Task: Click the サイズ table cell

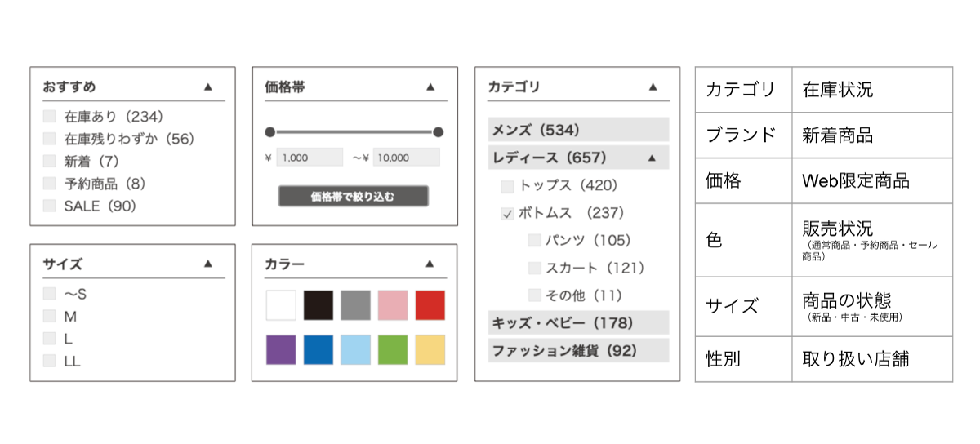Action: pyautogui.click(x=743, y=307)
